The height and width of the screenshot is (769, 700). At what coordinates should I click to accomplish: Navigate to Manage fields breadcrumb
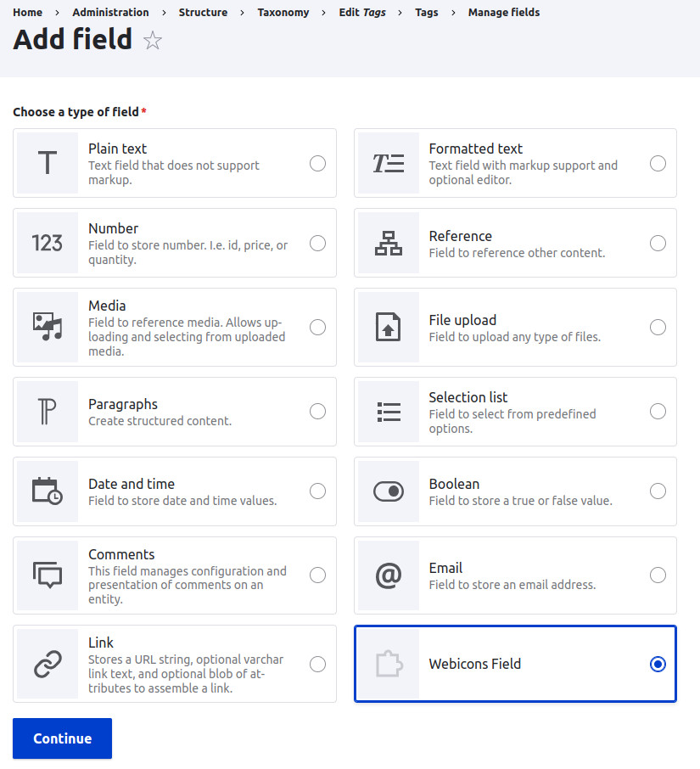tap(504, 13)
